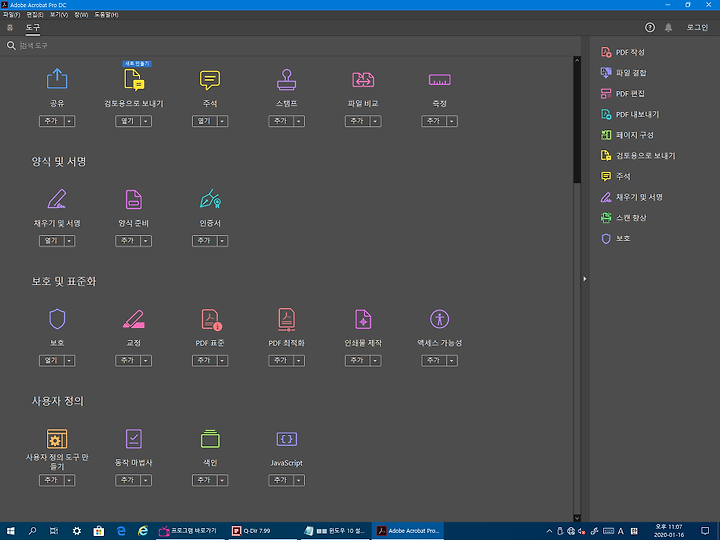Image resolution: width=720 pixels, height=540 pixels.
Task: Click the 추가 button under 파일 비교
Action: (x=357, y=121)
